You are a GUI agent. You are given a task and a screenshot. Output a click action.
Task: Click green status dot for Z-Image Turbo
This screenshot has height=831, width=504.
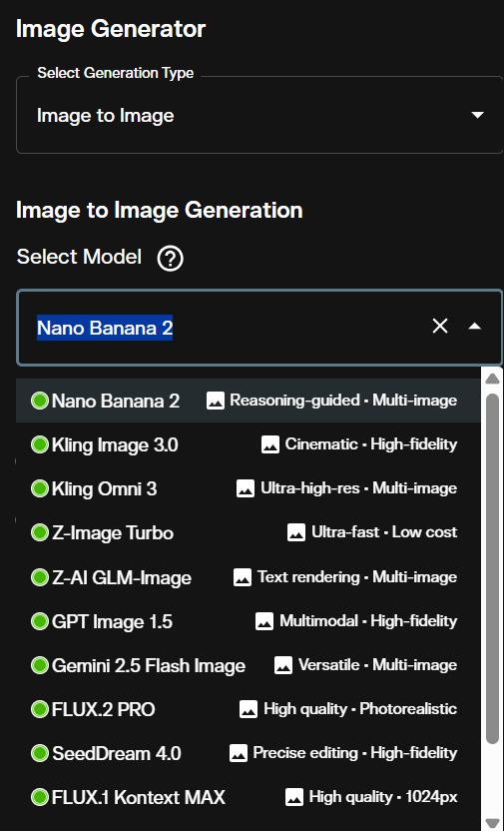40,532
